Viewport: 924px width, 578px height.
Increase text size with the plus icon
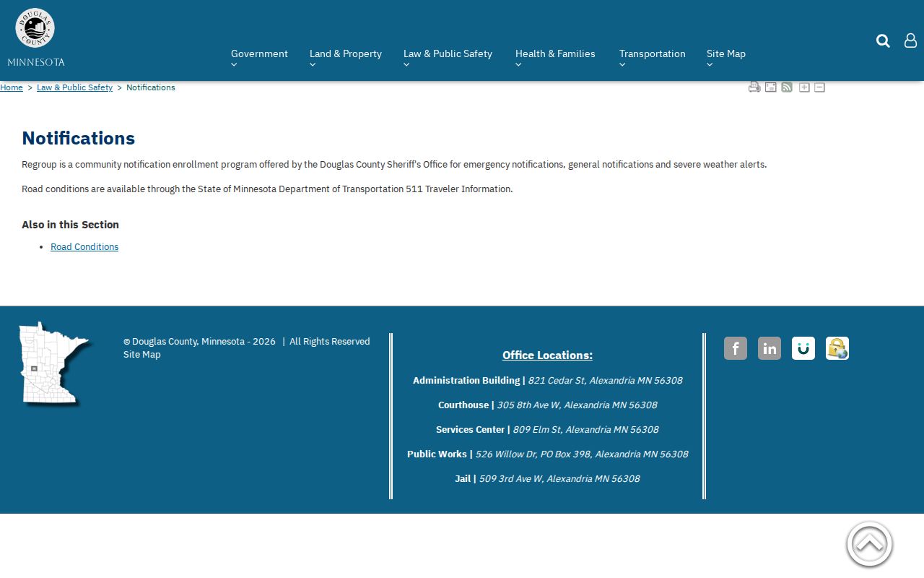point(804,87)
